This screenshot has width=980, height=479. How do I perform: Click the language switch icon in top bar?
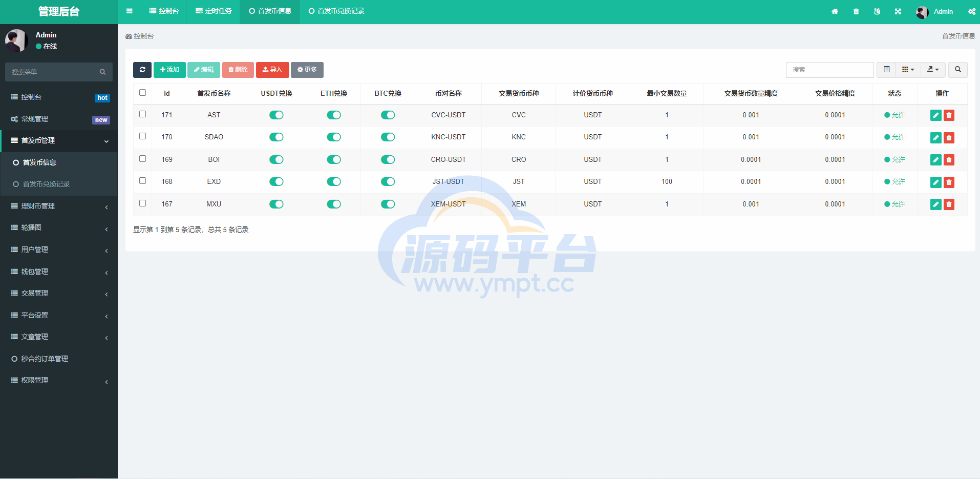877,11
